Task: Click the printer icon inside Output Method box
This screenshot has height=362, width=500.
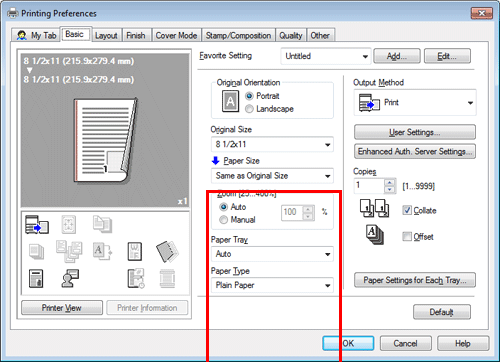Action: pos(369,103)
